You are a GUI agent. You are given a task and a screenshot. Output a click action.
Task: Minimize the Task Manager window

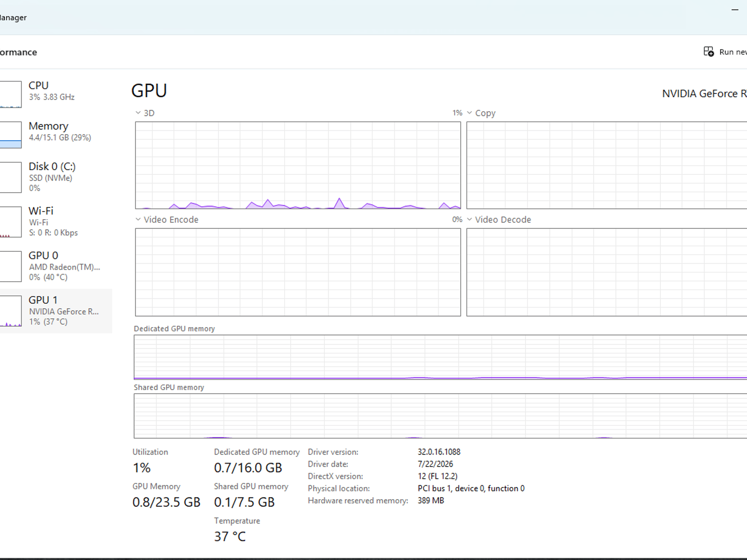click(735, 10)
